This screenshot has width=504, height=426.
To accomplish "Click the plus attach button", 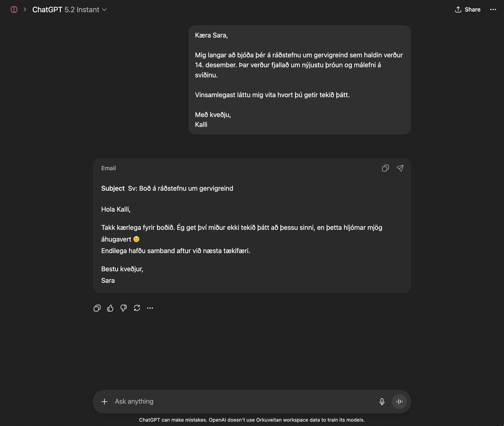I will click(104, 402).
